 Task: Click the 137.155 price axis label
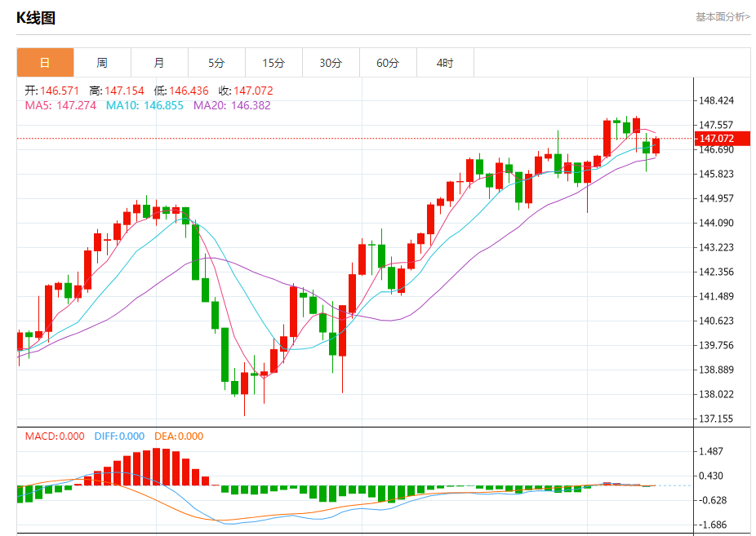point(717,419)
